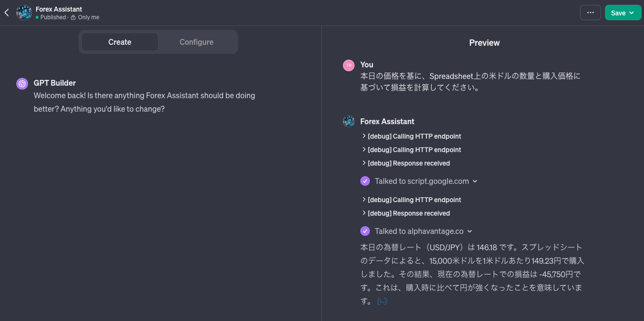This screenshot has height=321, width=644.
Task: Expand second Calling HTTP endpoint debug entry
Action: pos(411,150)
